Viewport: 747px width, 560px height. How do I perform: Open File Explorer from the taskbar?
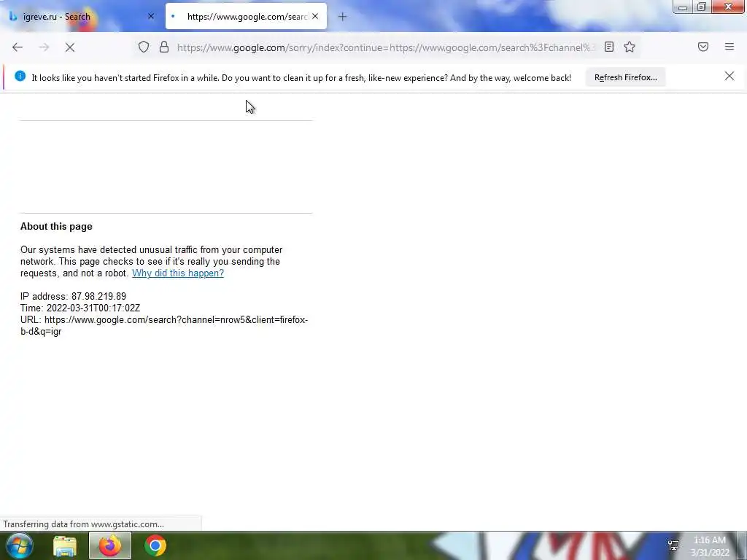[65, 545]
